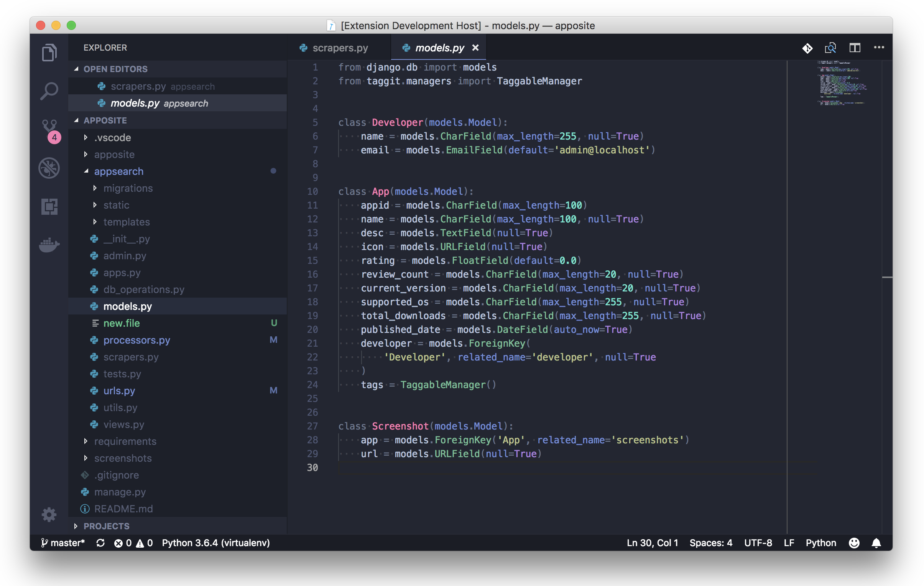924x586 pixels.
Task: Click the master* branch indicator
Action: click(63, 543)
